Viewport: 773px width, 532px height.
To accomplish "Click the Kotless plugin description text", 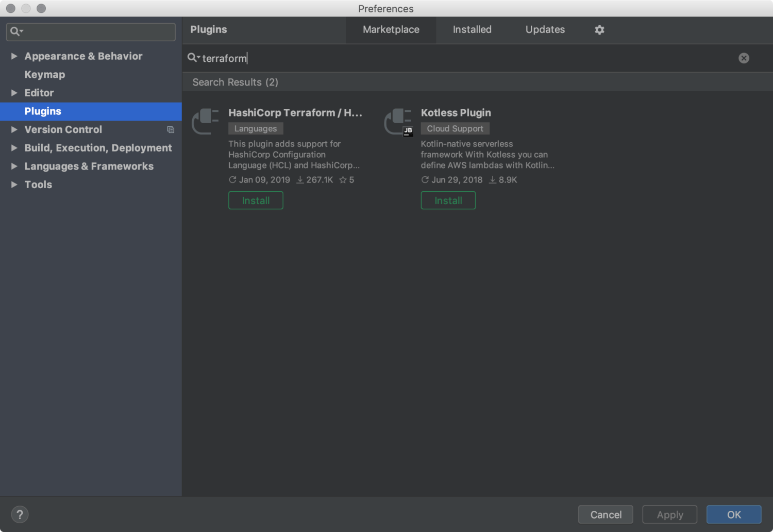I will point(488,155).
